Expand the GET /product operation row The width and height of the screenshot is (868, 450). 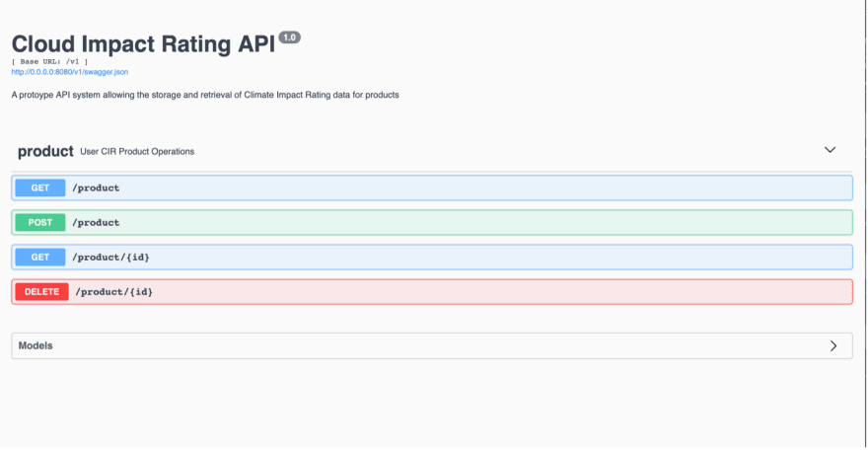pos(432,187)
